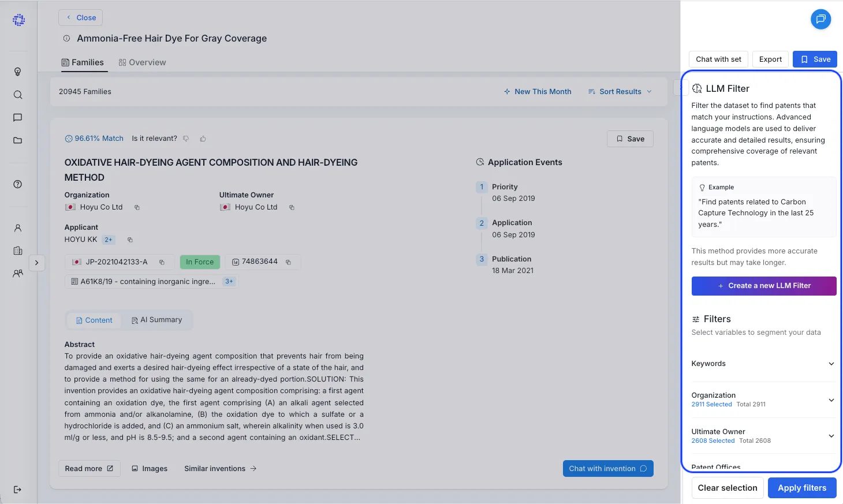Image resolution: width=843 pixels, height=504 pixels.
Task: Open the user profile sidebar icon
Action: point(18,228)
